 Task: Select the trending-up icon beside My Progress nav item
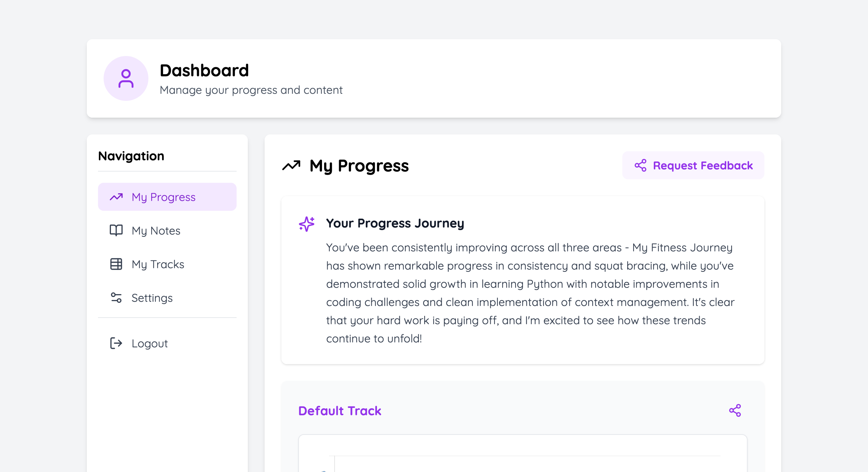tap(116, 197)
